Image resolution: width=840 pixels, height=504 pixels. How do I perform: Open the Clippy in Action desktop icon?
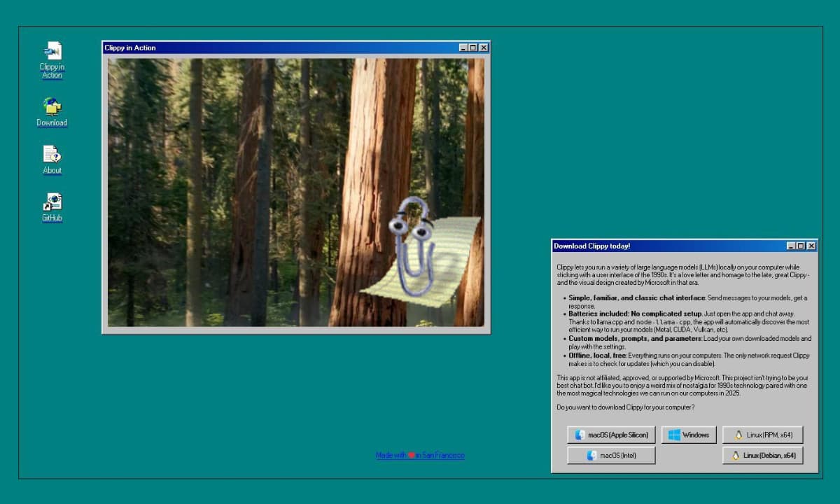click(x=52, y=60)
